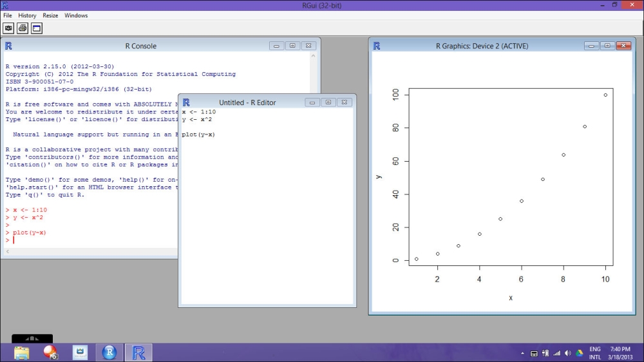Show hidden system tray icons arrow

click(522, 354)
